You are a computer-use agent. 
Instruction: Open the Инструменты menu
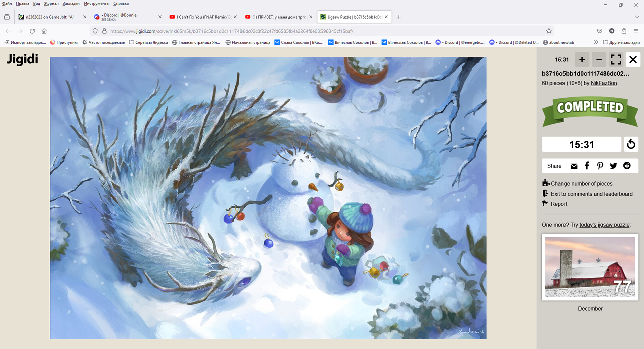[x=97, y=3]
